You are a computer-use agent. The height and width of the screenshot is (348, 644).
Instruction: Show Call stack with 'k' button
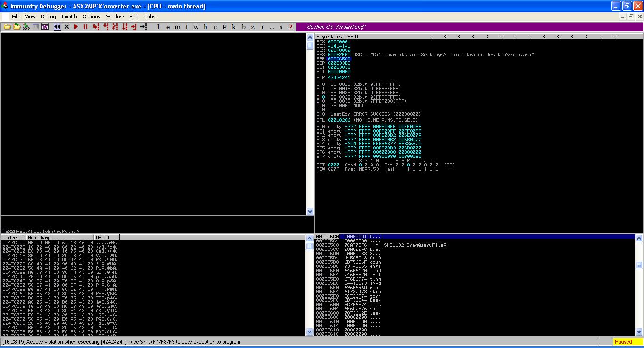coord(234,27)
